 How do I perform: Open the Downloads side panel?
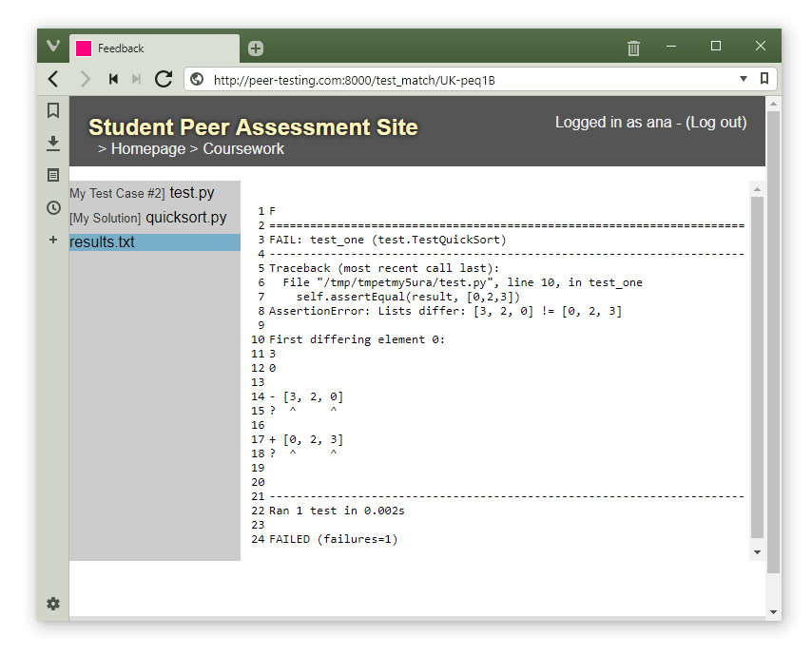tap(53, 143)
